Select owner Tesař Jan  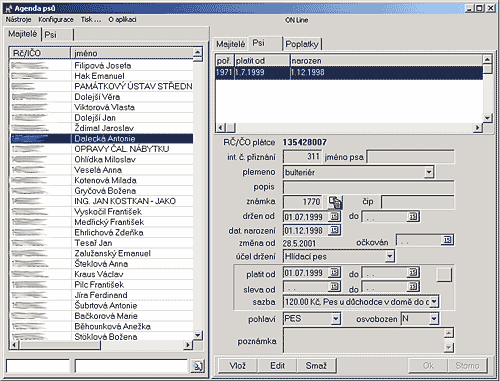coord(102,243)
